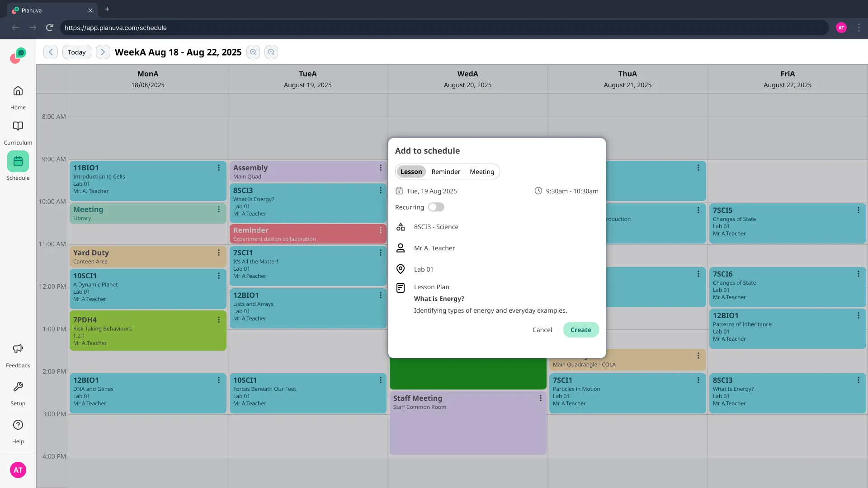Image resolution: width=868 pixels, height=488 pixels.
Task: Open options menu for 11BIO1 lesson
Action: coord(219,168)
